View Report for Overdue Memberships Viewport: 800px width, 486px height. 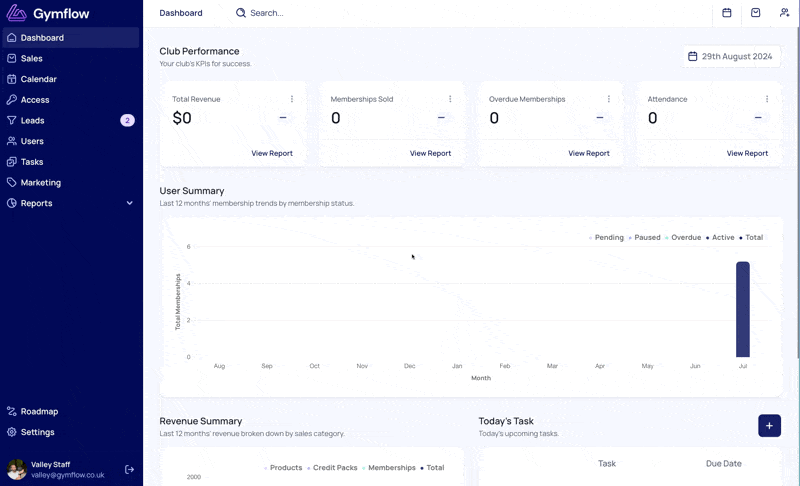click(x=589, y=153)
